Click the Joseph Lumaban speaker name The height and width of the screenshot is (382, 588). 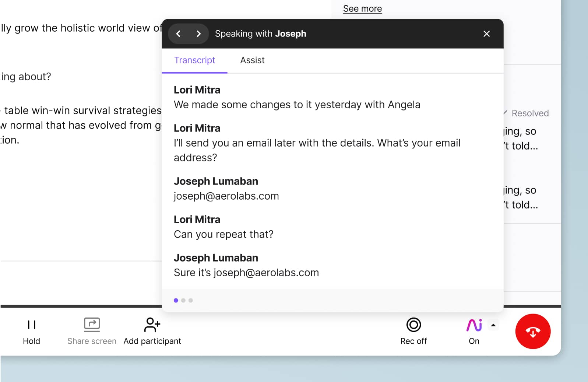pos(216,182)
